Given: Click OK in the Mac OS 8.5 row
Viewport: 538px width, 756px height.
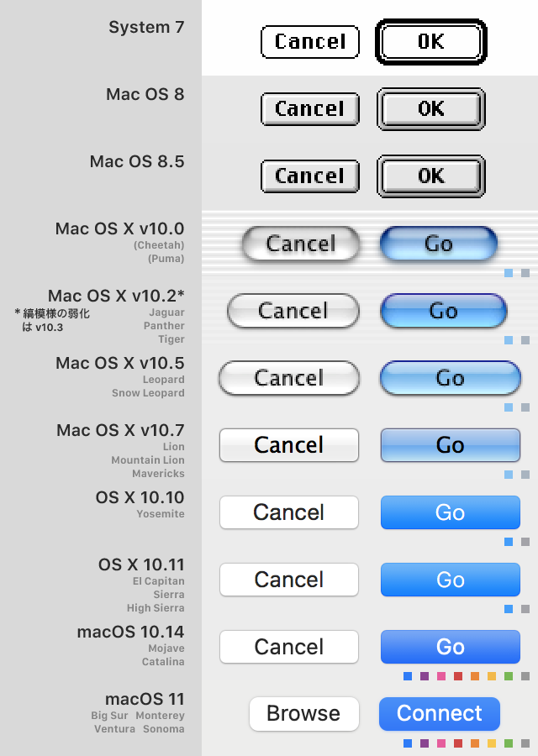Looking at the screenshot, I should click(x=431, y=176).
